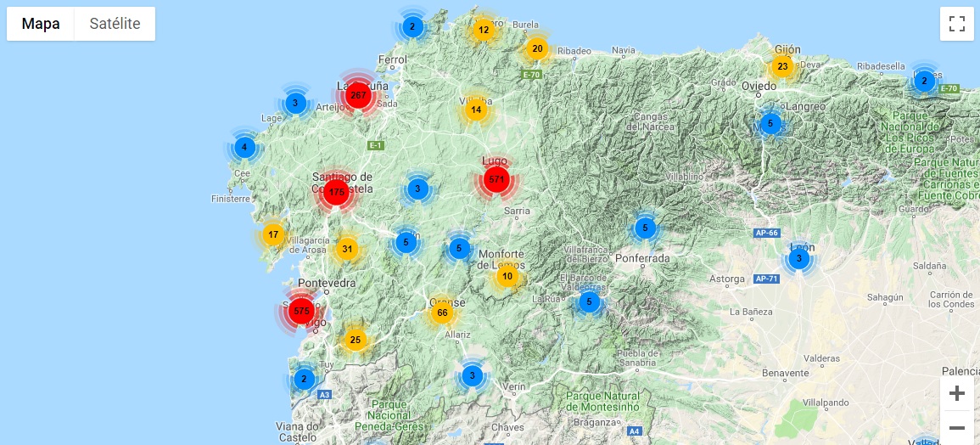Click the Oviedo city label
This screenshot has height=445, width=980.
point(760,86)
